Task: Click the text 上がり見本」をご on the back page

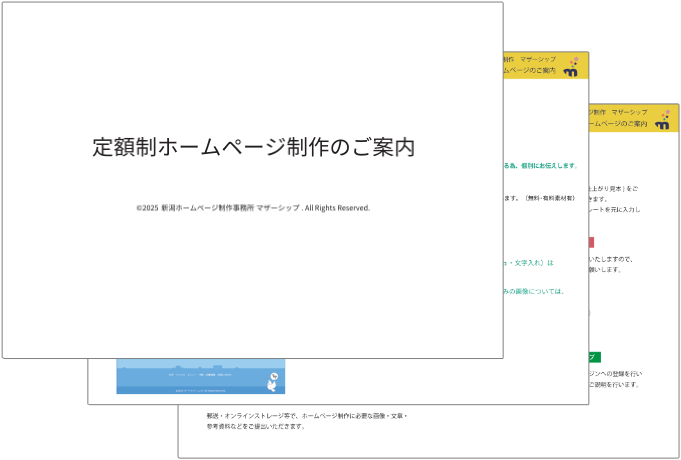Action: [613, 188]
